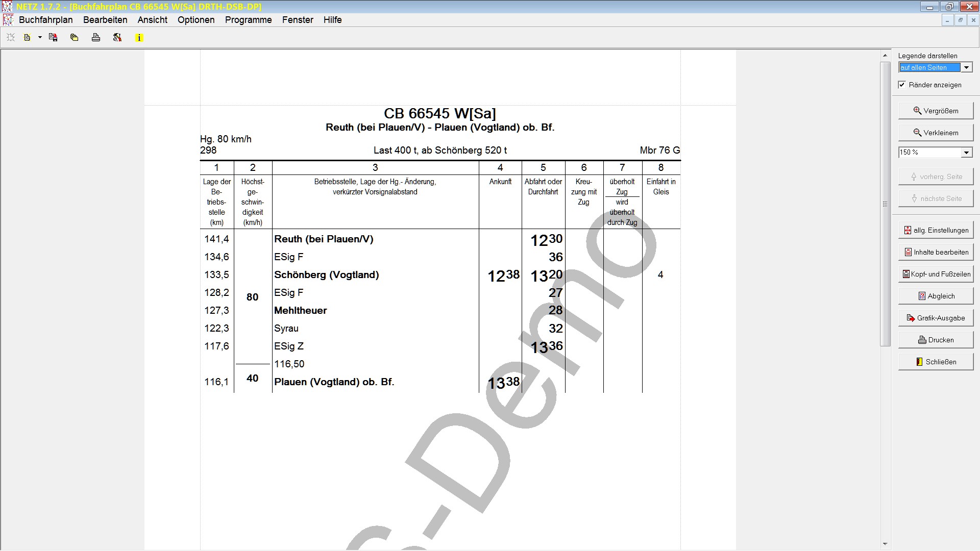
Task: Open the Ansicht menu
Action: coord(152,20)
